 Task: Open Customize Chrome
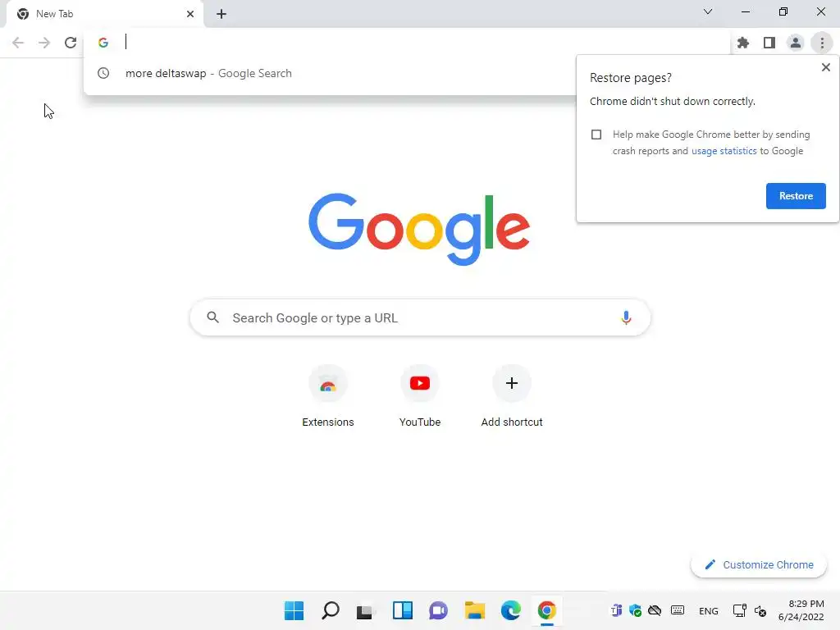(759, 564)
